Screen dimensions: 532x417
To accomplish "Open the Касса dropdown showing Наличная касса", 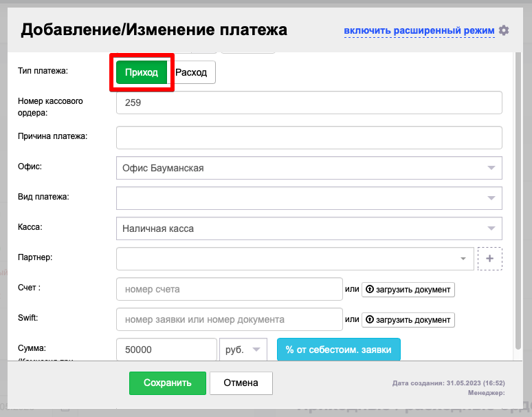I will 309,228.
